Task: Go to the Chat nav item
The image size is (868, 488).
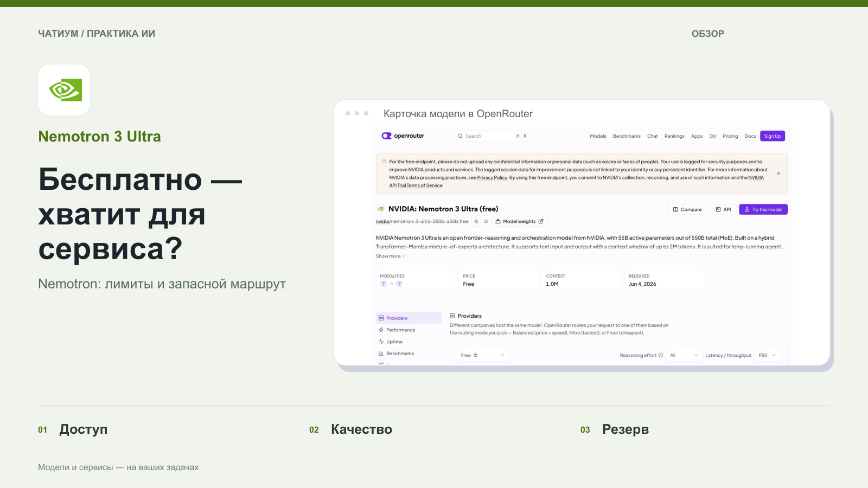Action: 652,136
